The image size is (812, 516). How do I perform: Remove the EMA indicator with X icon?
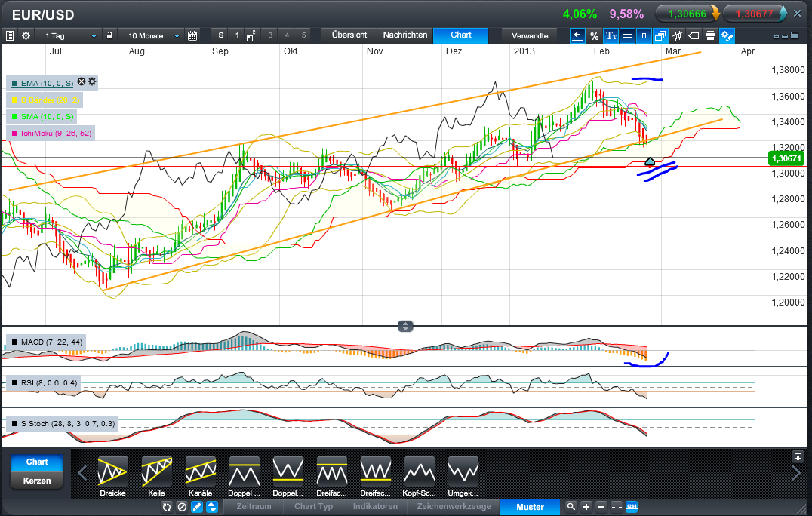pyautogui.click(x=82, y=81)
